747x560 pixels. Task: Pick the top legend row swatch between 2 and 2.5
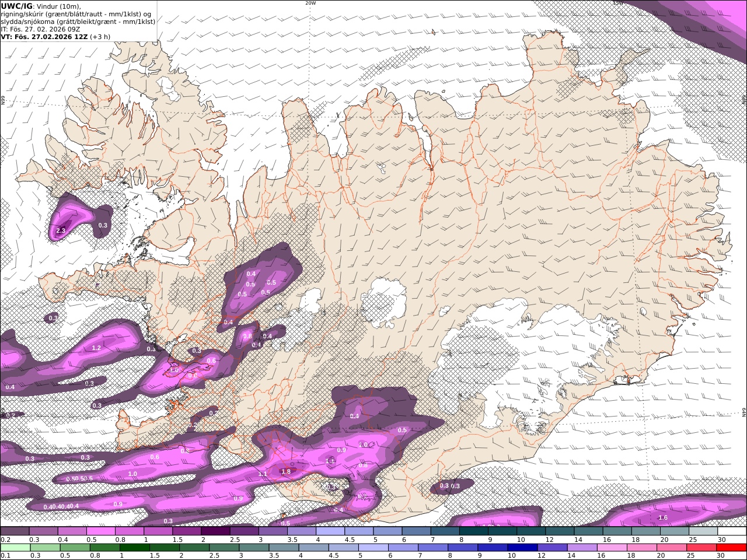click(x=215, y=531)
